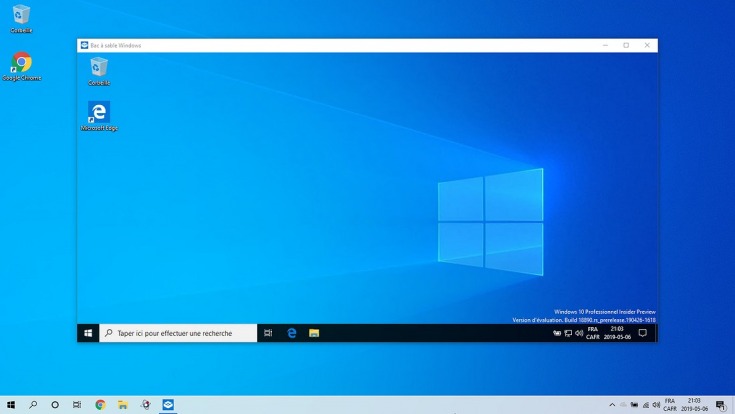The height and width of the screenshot is (414, 735).
Task: Open the sandbox Start menu button
Action: pyautogui.click(x=88, y=333)
